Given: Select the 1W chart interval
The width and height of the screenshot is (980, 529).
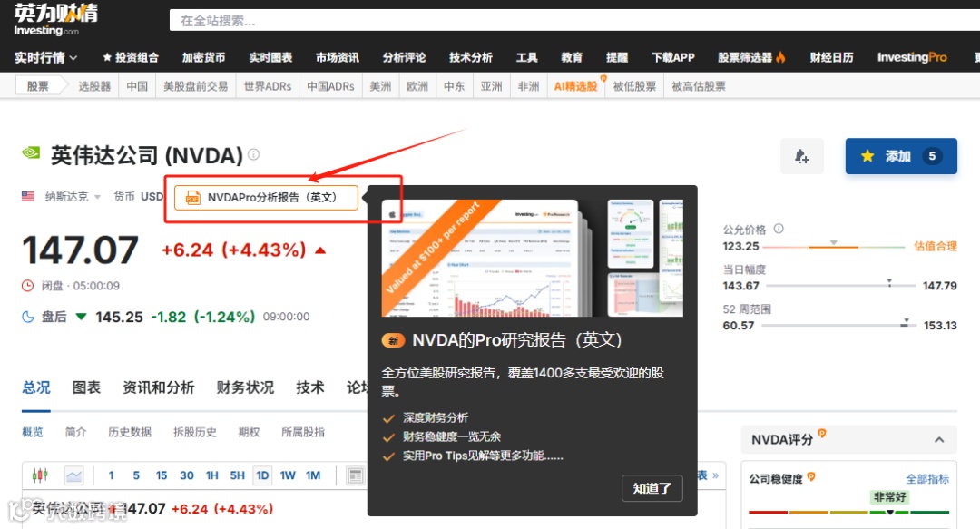Looking at the screenshot, I should 288,475.
